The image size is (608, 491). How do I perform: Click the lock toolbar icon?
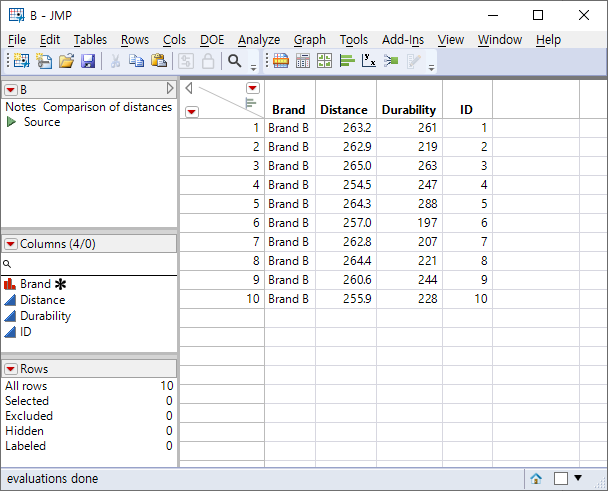(208, 61)
